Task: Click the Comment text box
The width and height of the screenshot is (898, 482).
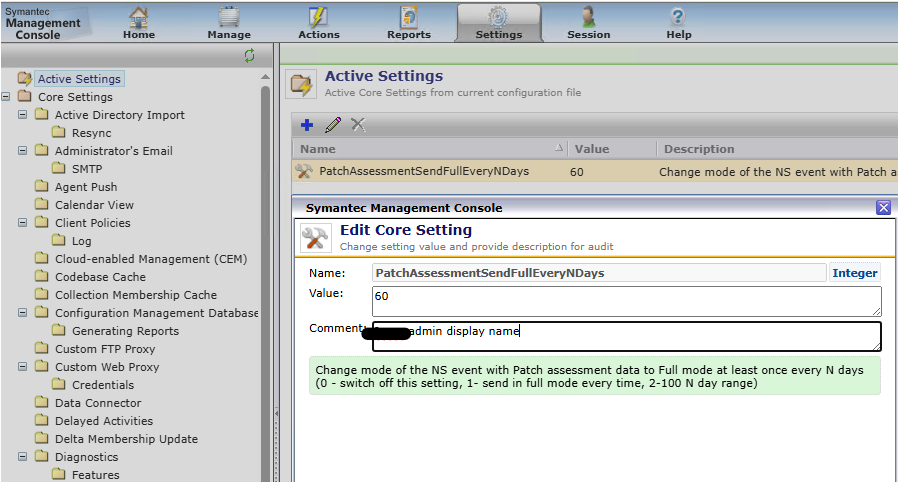Action: point(627,336)
